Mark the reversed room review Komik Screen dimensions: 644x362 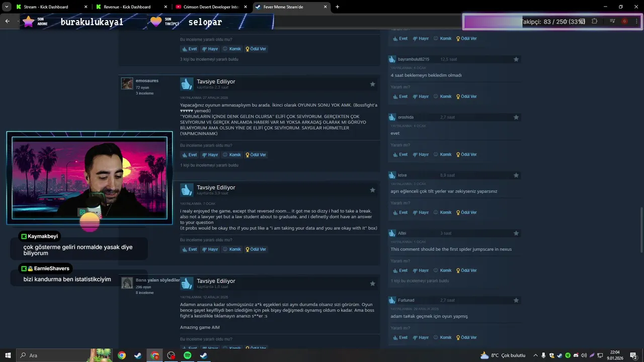(232, 249)
